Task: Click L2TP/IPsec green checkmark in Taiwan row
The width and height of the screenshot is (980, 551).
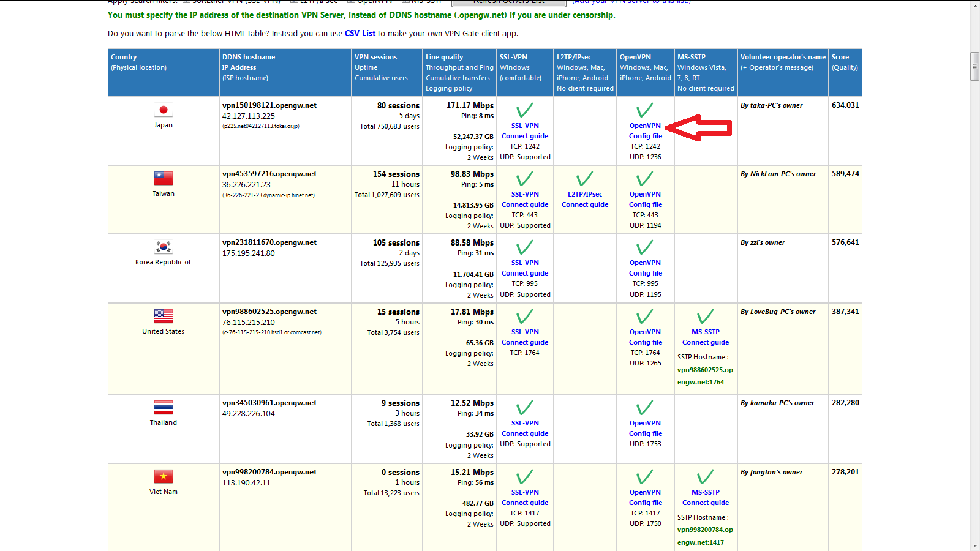Action: click(x=584, y=179)
